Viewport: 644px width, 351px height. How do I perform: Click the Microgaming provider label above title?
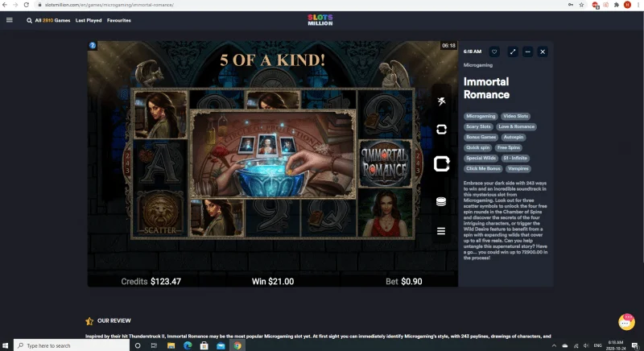point(477,65)
